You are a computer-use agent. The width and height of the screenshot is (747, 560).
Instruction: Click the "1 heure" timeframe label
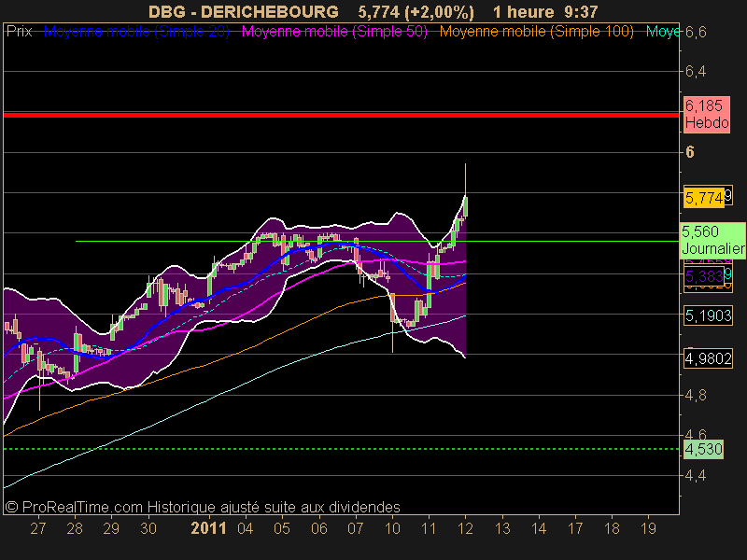click(x=523, y=11)
